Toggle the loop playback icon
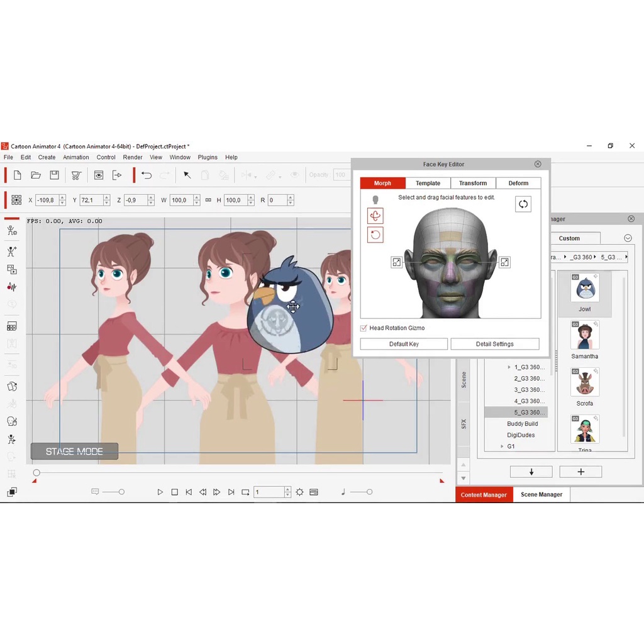 pos(245,492)
